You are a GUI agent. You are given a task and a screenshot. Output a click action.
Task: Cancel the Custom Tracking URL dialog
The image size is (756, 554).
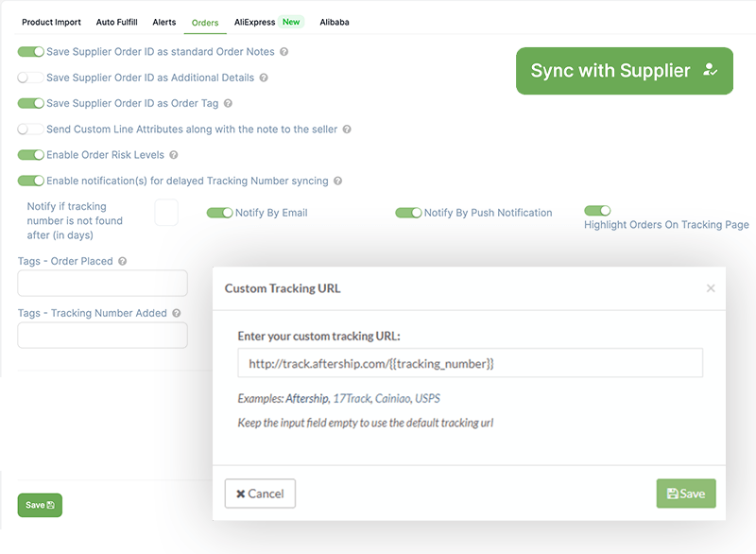pyautogui.click(x=260, y=493)
